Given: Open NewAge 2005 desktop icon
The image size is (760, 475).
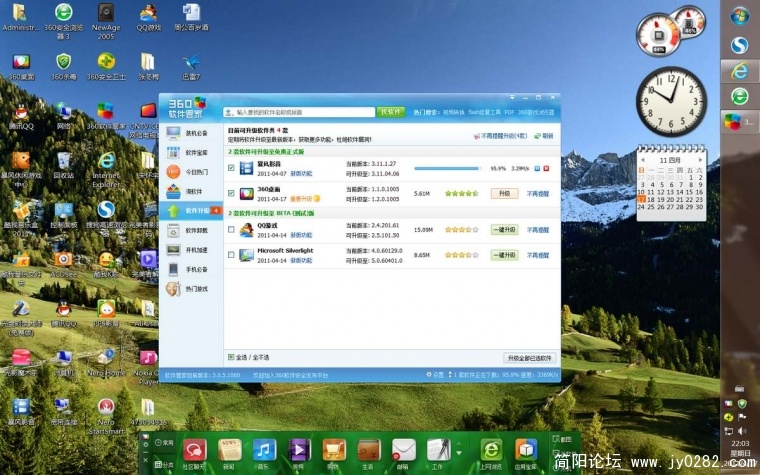Looking at the screenshot, I should click(x=106, y=20).
